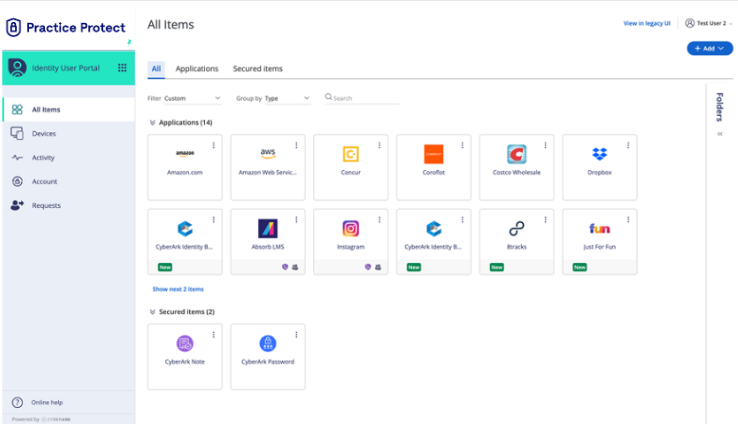Open the CyberArk Note icon

(x=185, y=344)
